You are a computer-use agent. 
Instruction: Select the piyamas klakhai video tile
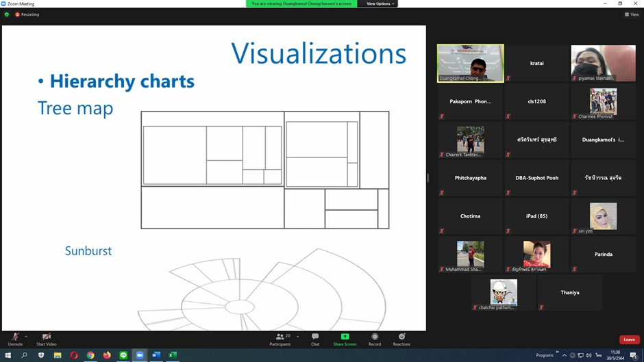(603, 63)
